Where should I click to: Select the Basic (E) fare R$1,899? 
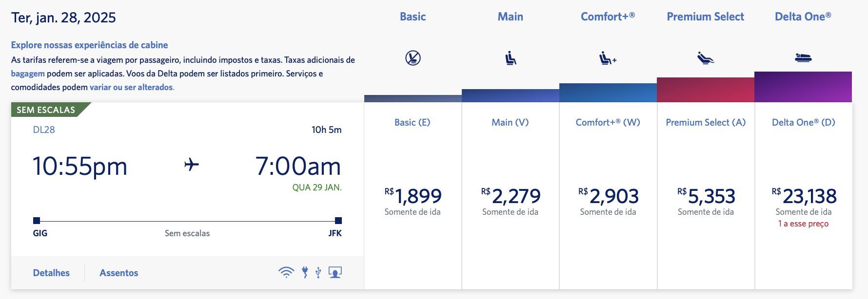click(413, 196)
